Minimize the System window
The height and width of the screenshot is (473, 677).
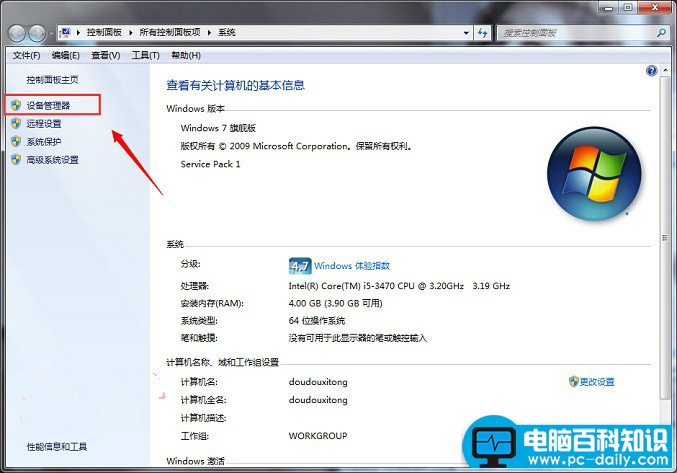tap(609, 7)
